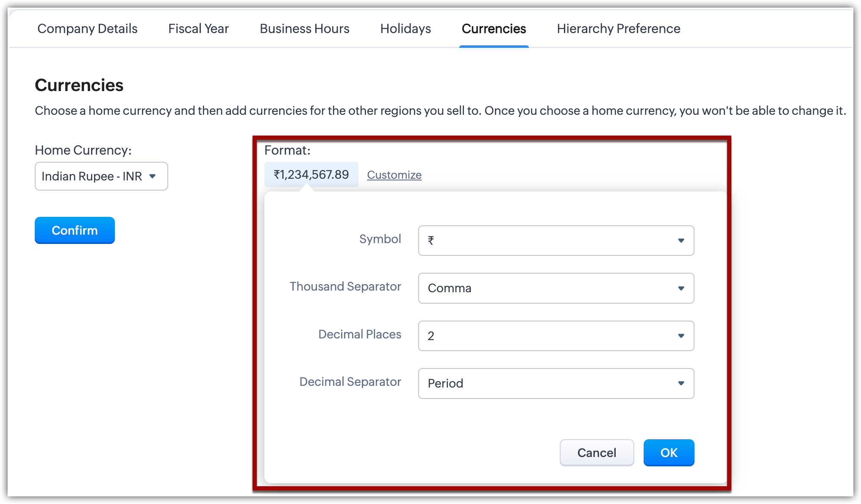This screenshot has height=504, width=861.
Task: Open the Holidays tab
Action: (x=406, y=29)
